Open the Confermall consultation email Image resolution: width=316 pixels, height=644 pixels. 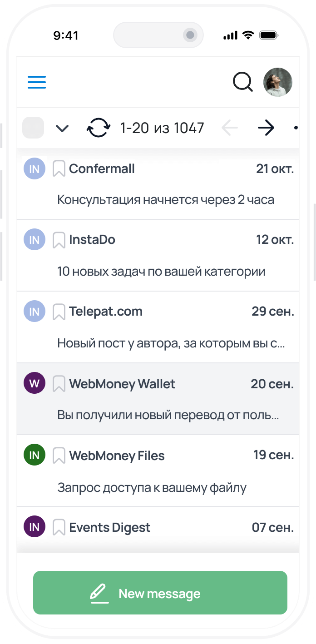tap(166, 199)
